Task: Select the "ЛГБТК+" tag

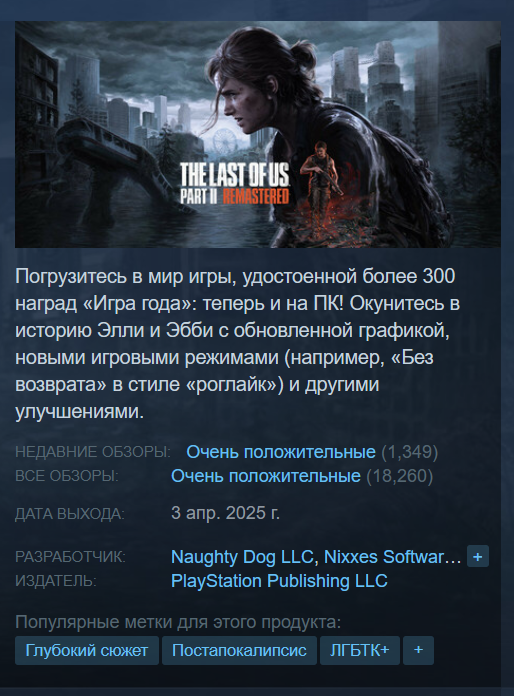Action: point(360,650)
